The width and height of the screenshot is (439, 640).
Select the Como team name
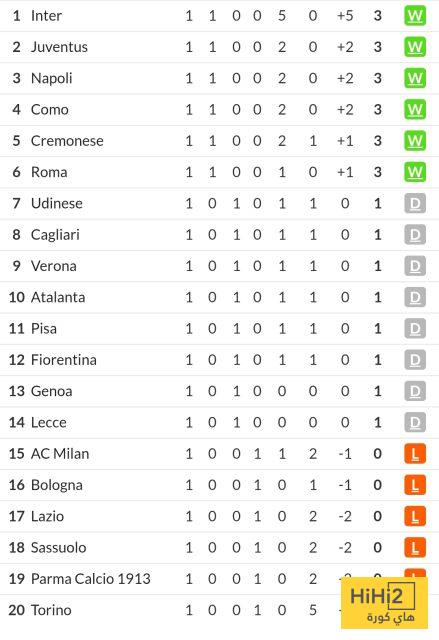[50, 109]
